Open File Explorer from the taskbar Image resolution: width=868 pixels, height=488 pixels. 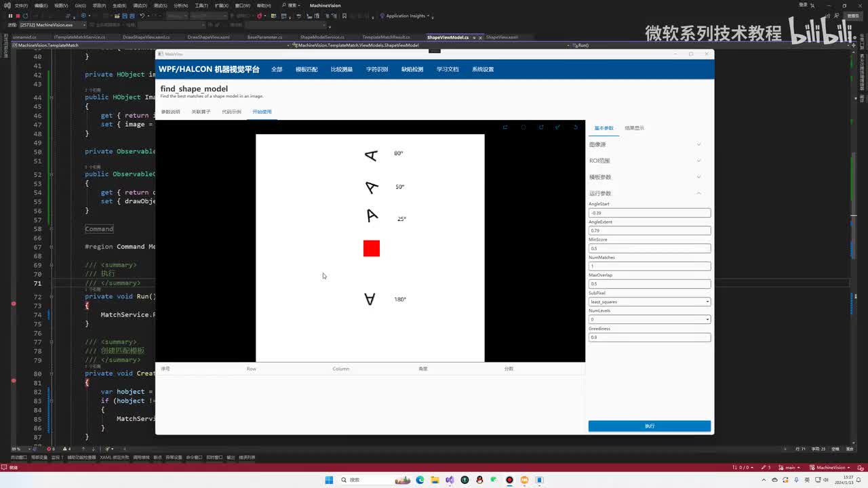coord(435,480)
